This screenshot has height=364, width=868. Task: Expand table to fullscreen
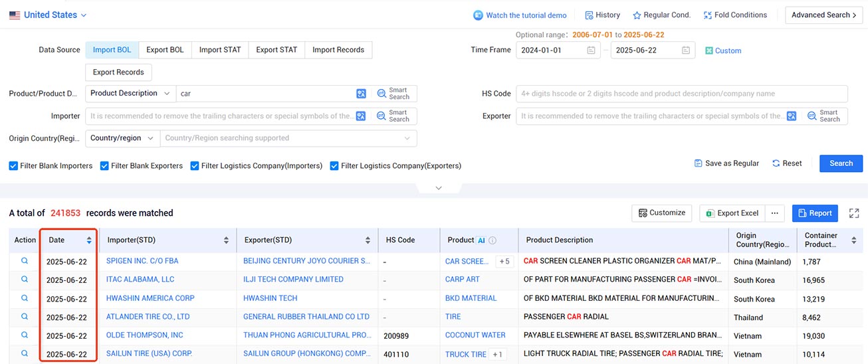854,213
